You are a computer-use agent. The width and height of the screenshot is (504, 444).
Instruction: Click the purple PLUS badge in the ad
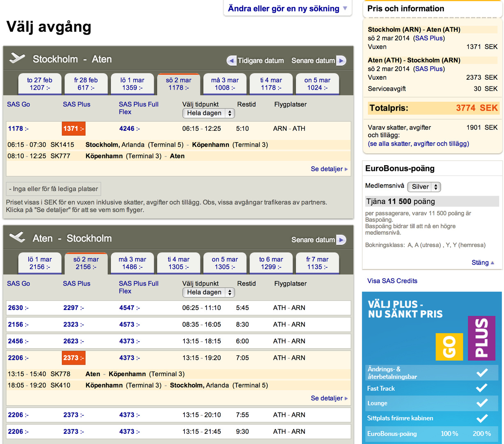pyautogui.click(x=481, y=338)
